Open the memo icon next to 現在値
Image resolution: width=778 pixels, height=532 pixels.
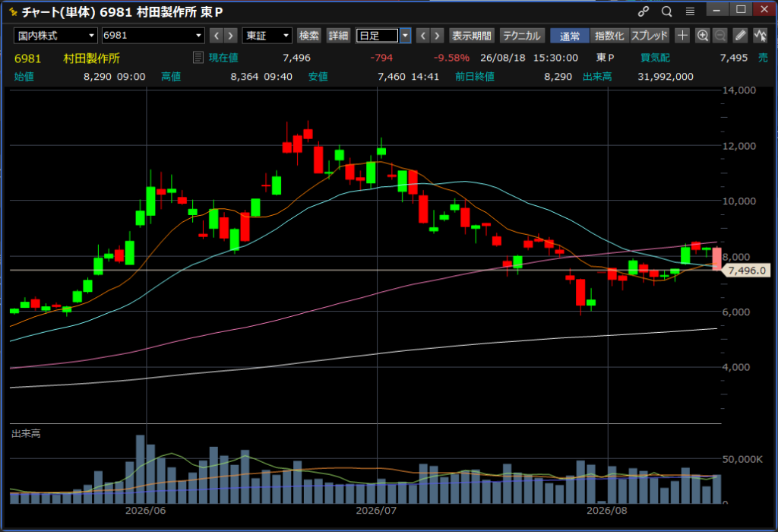(x=198, y=58)
